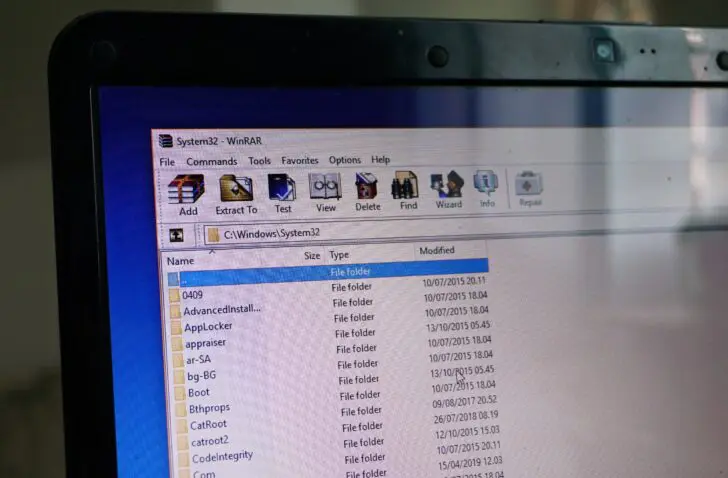The image size is (728, 478).
Task: Select the appraiser folder name
Action: 205,343
